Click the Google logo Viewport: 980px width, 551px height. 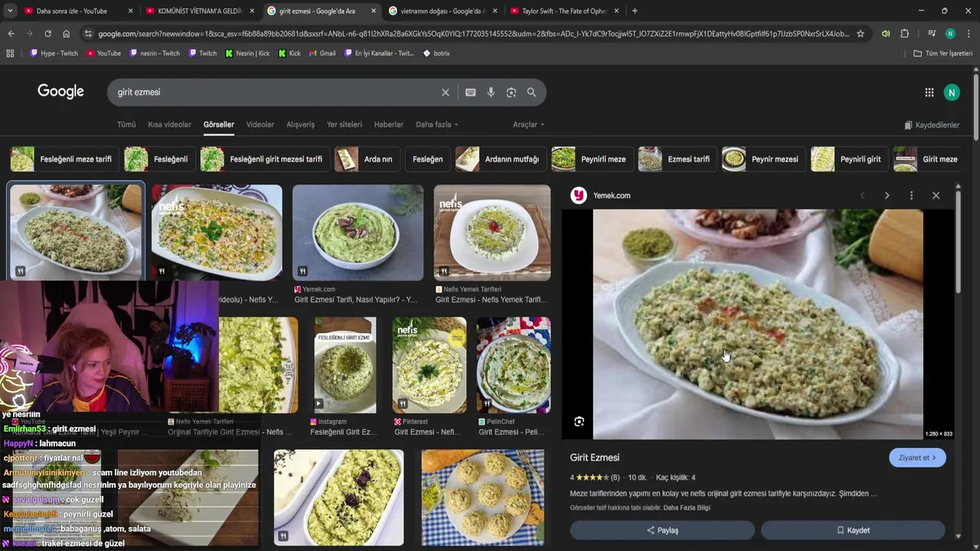(x=60, y=92)
